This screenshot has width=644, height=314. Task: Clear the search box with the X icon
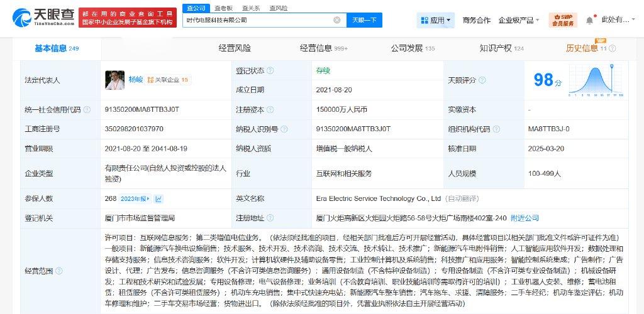tap(337, 19)
